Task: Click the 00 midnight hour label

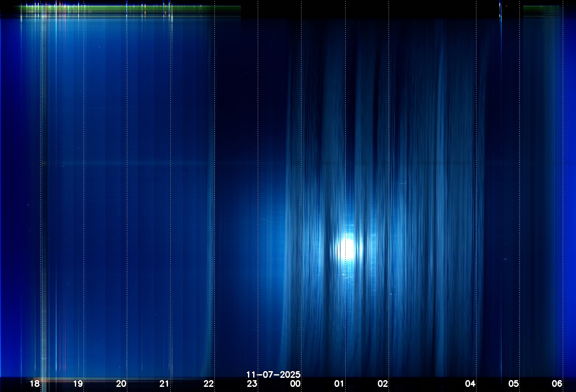Action: [295, 384]
